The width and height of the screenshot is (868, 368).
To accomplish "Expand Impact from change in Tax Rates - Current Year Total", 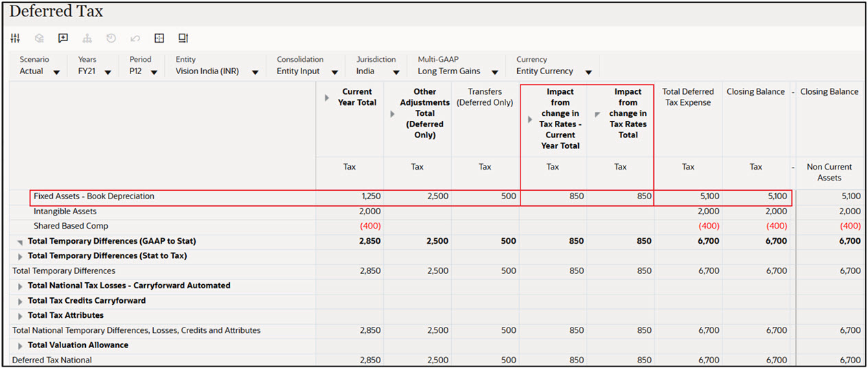I will pyautogui.click(x=529, y=119).
